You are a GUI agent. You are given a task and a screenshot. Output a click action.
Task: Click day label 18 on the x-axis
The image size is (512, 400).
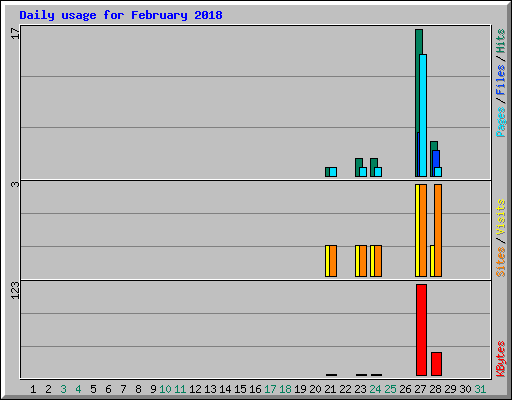pyautogui.click(x=285, y=389)
